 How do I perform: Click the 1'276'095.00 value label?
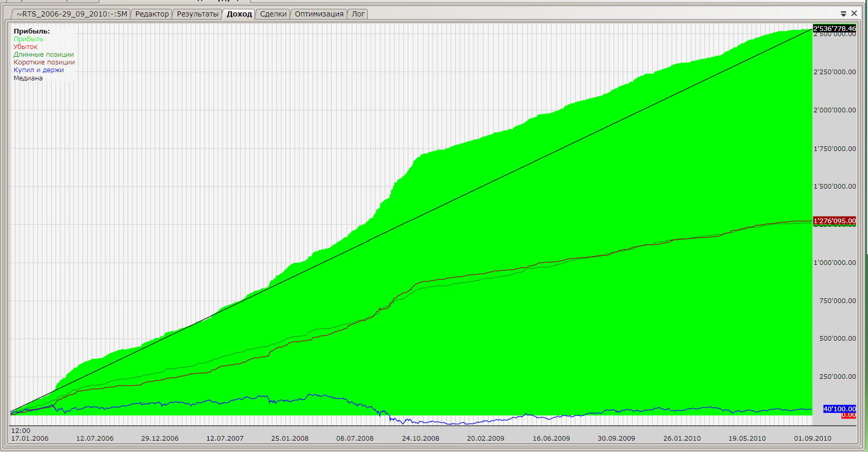[x=835, y=221]
